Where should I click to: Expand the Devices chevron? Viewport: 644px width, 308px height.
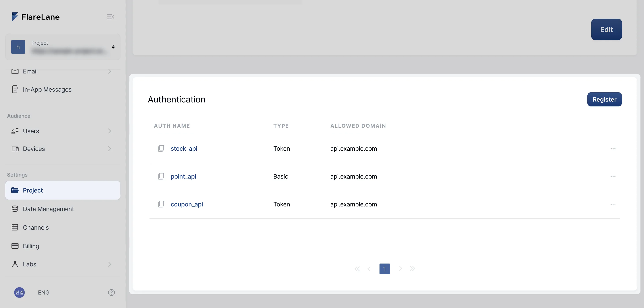tap(109, 149)
